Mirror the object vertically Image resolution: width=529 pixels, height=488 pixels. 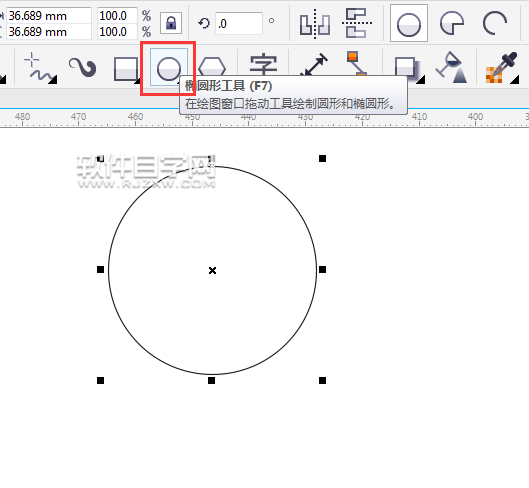[357, 23]
